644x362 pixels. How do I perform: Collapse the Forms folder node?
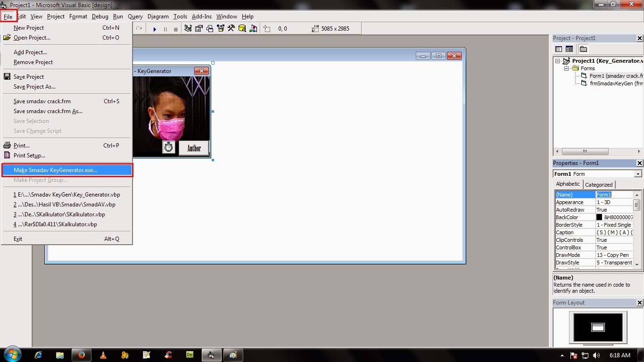click(567, 68)
